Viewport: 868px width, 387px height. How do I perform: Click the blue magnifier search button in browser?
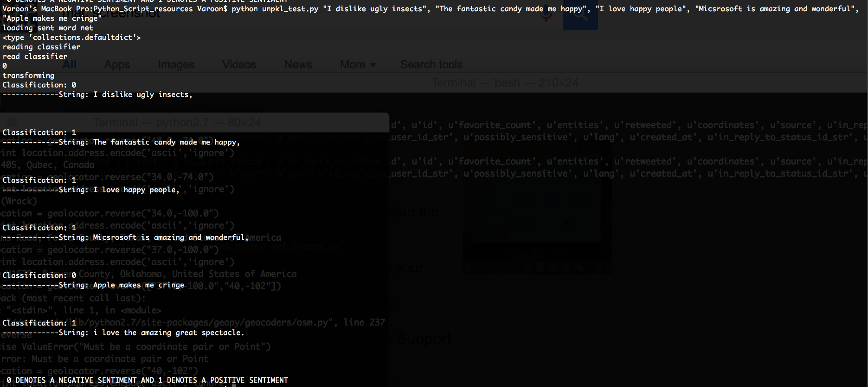coord(580,15)
